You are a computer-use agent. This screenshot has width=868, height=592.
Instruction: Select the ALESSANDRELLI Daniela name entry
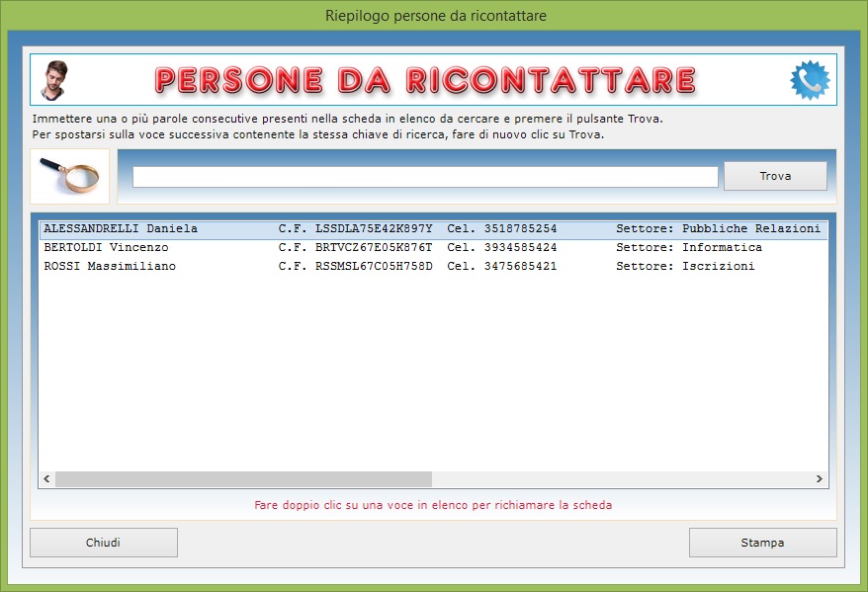tap(121, 229)
